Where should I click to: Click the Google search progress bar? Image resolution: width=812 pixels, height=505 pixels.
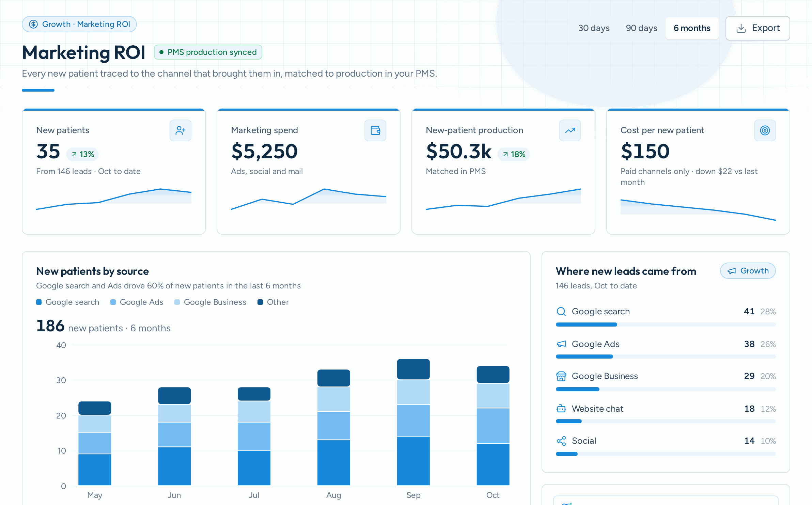point(666,325)
